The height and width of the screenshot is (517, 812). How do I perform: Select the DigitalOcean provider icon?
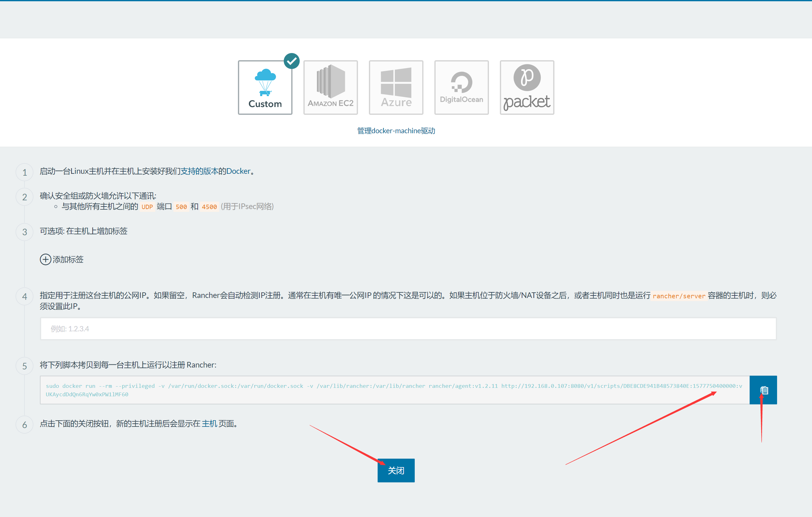tap(461, 86)
